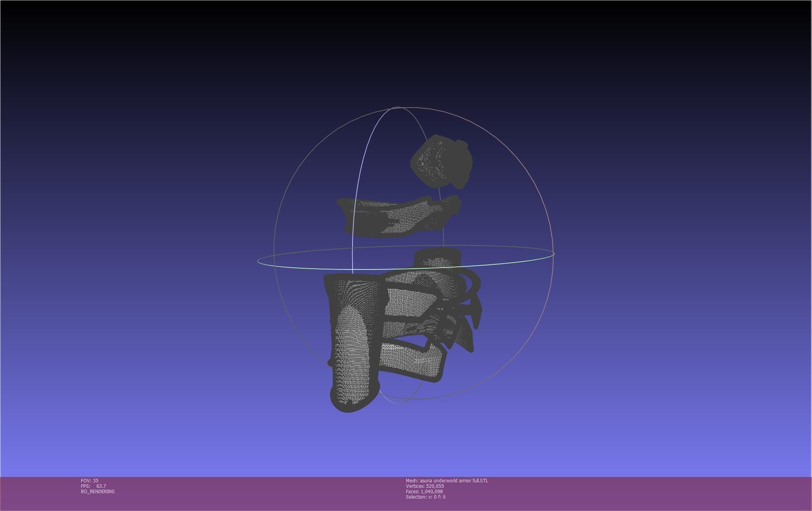812x511 pixels.
Task: Click the rectangular plate under the spiked pieces
Action: (411, 360)
